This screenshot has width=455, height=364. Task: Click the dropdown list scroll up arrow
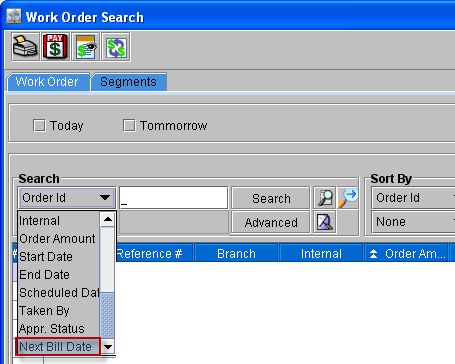(x=108, y=219)
